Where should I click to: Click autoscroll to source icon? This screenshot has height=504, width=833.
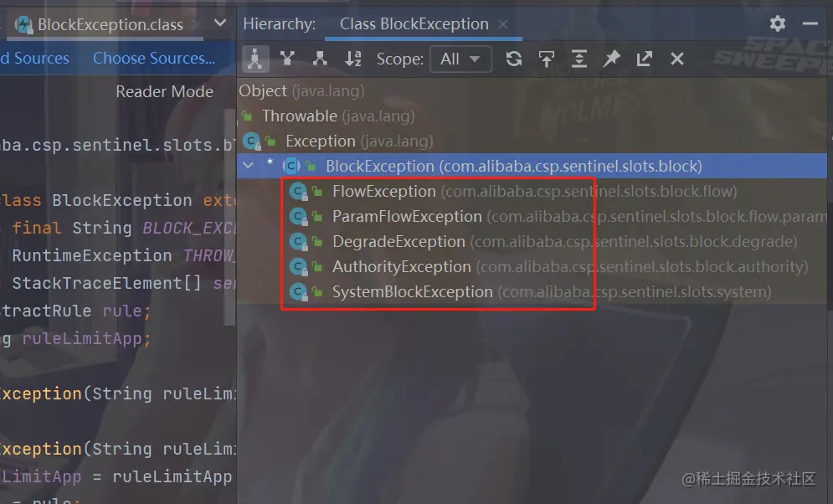(547, 59)
